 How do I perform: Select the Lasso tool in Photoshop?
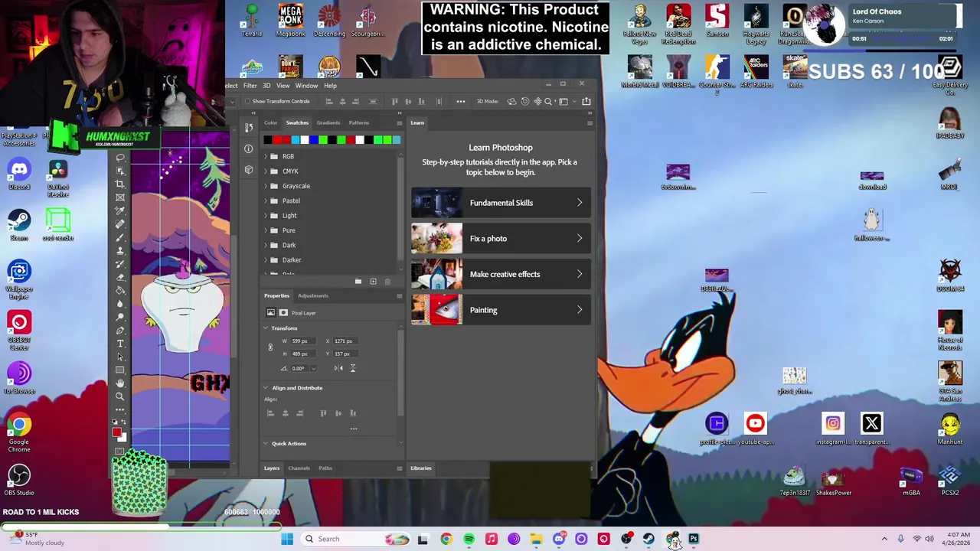120,158
